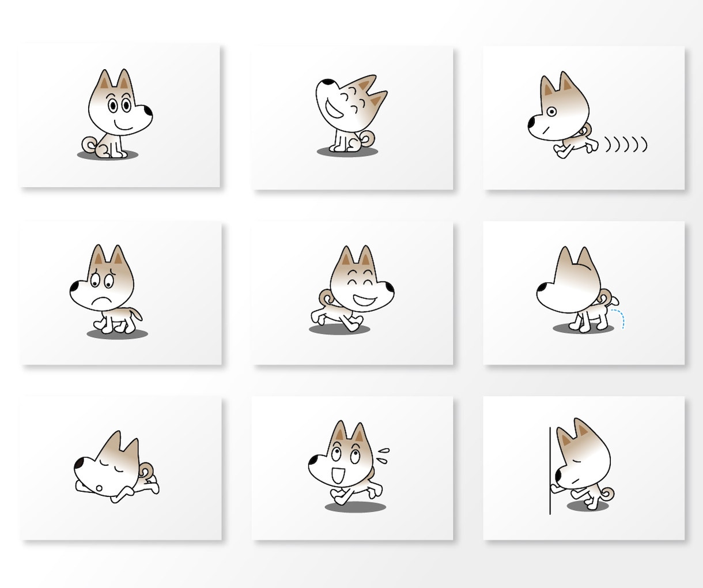Select the sad frowning dog card
Screen dimensions: 703x588
[121, 293]
